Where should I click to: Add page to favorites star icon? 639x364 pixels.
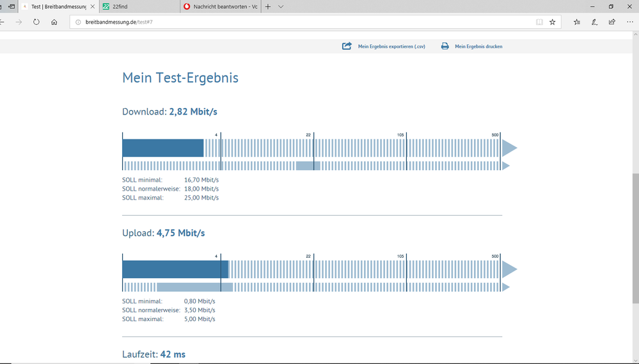pyautogui.click(x=552, y=22)
